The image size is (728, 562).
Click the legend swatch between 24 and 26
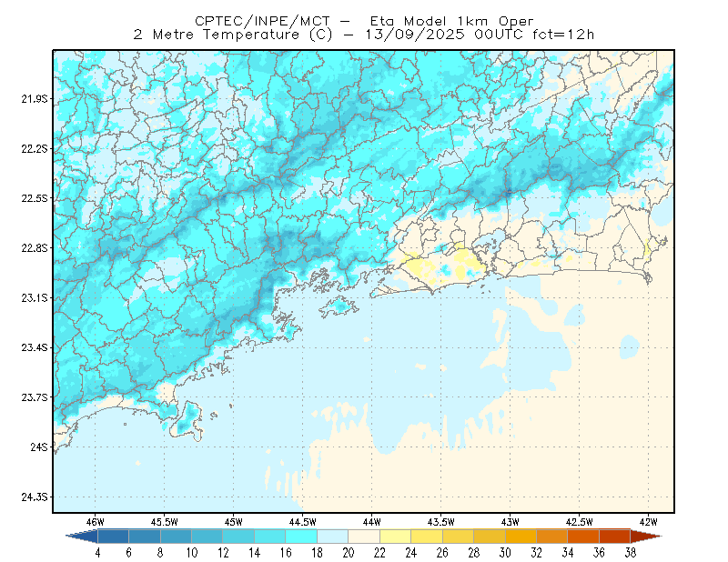tap(427, 536)
